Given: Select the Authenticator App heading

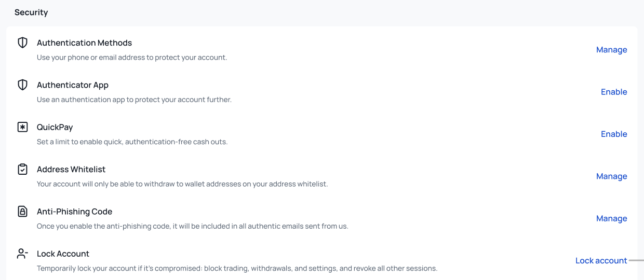Looking at the screenshot, I should (73, 85).
